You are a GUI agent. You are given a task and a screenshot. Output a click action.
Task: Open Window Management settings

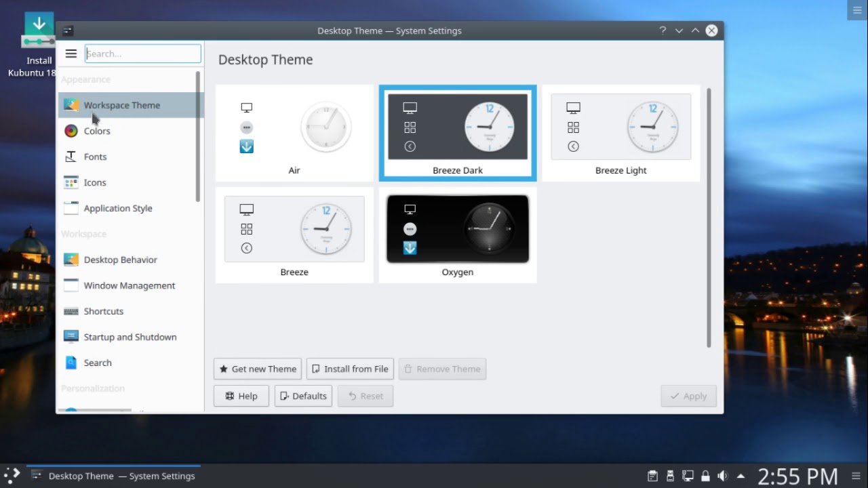[130, 285]
